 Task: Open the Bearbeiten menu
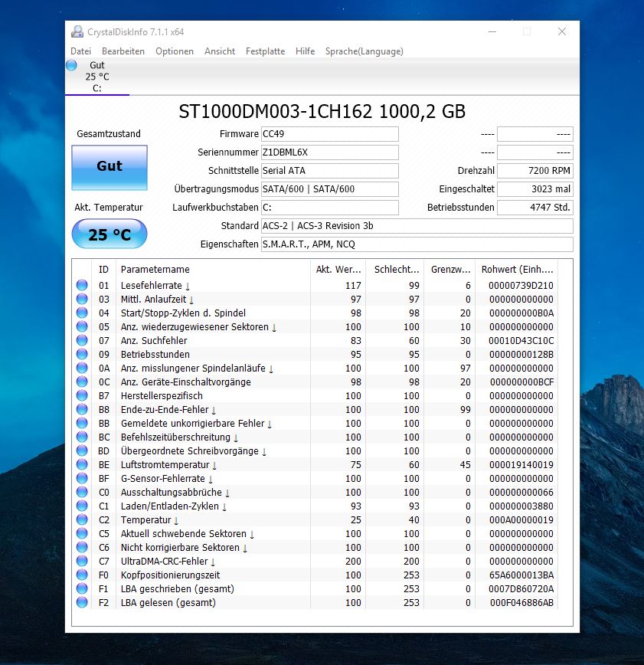(123, 51)
